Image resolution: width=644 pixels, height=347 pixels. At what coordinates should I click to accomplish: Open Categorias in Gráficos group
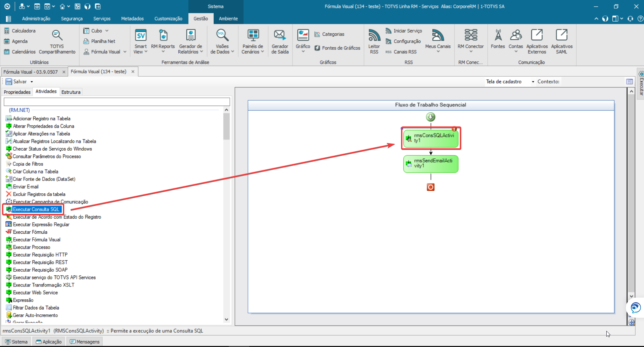329,34
